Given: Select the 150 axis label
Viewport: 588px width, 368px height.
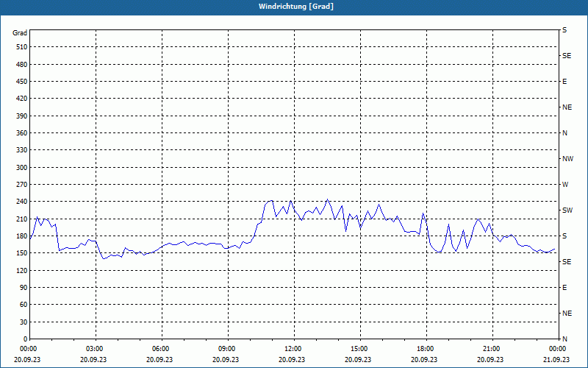Looking at the screenshot, I should point(22,253).
